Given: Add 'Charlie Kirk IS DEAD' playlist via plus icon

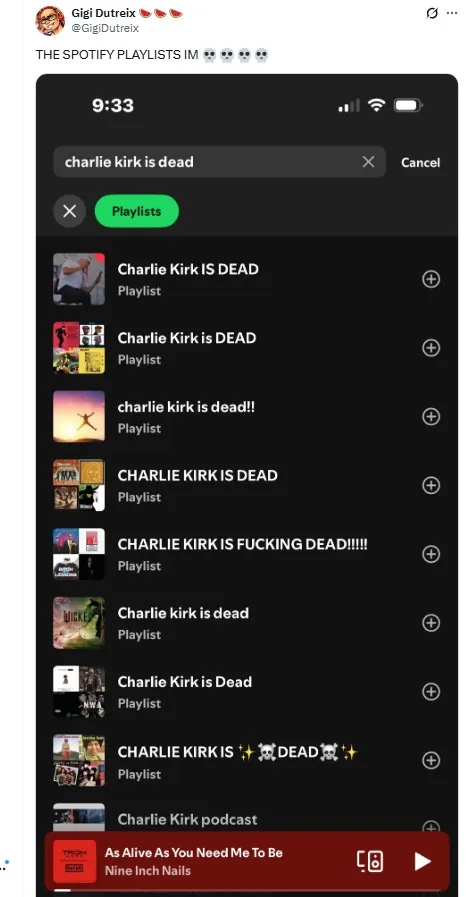Looking at the screenshot, I should 431,279.
